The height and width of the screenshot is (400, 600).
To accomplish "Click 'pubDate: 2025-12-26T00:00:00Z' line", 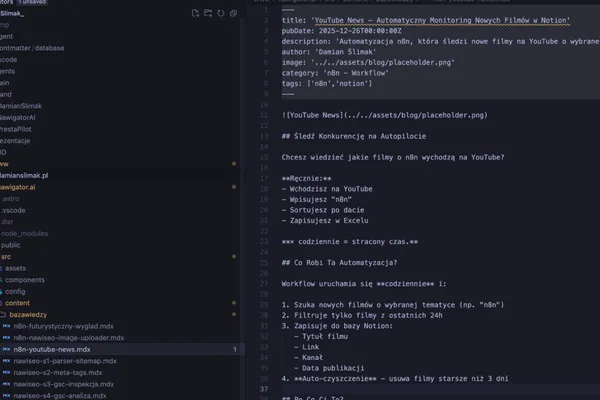I will coord(341,31).
